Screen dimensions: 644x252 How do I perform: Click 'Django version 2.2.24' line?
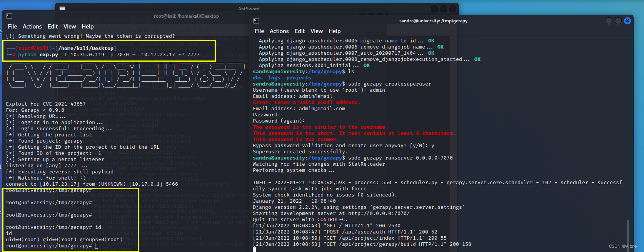(359, 207)
